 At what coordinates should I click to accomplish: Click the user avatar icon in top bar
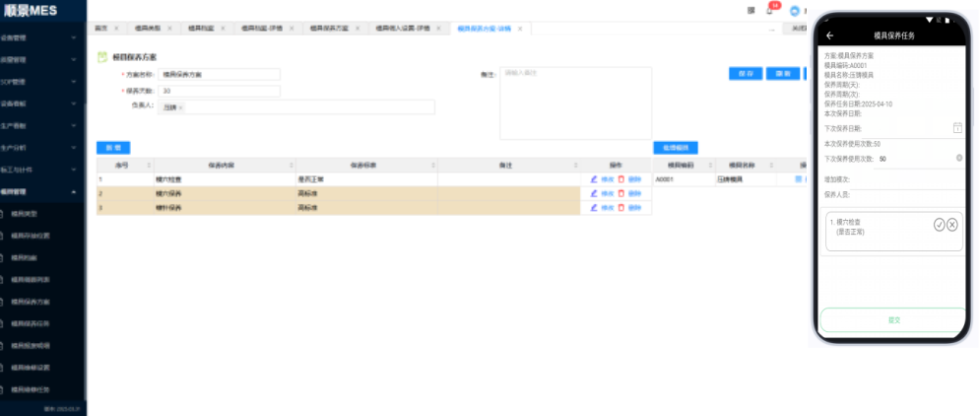(795, 12)
